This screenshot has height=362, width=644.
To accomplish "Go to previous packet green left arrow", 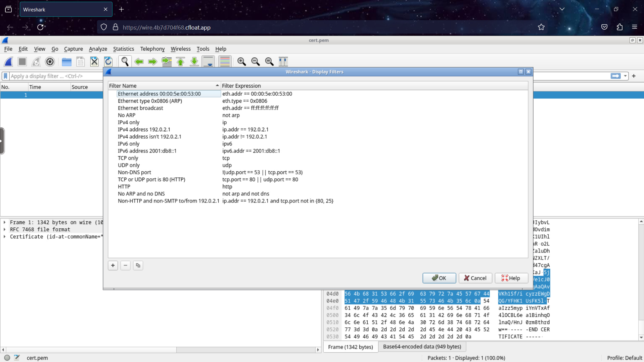I will click(139, 61).
